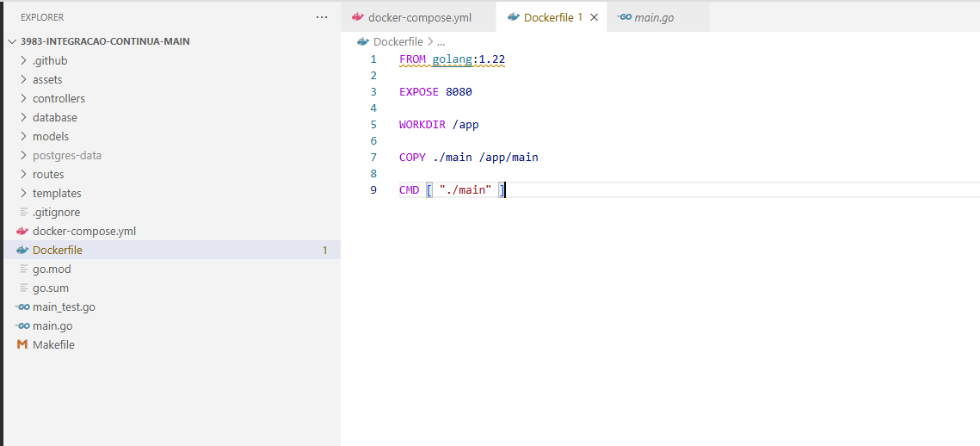Click the Go icon beside main.go in explorer

(22, 326)
